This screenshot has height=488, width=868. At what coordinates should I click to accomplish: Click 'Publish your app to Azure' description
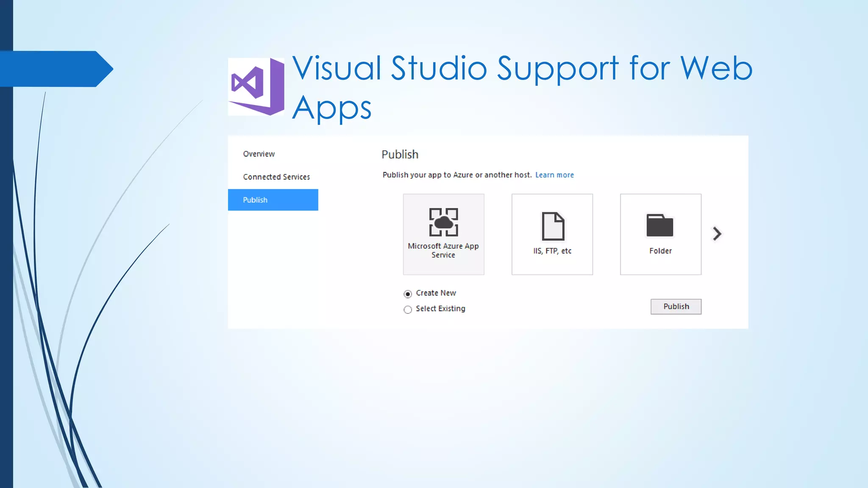click(457, 175)
